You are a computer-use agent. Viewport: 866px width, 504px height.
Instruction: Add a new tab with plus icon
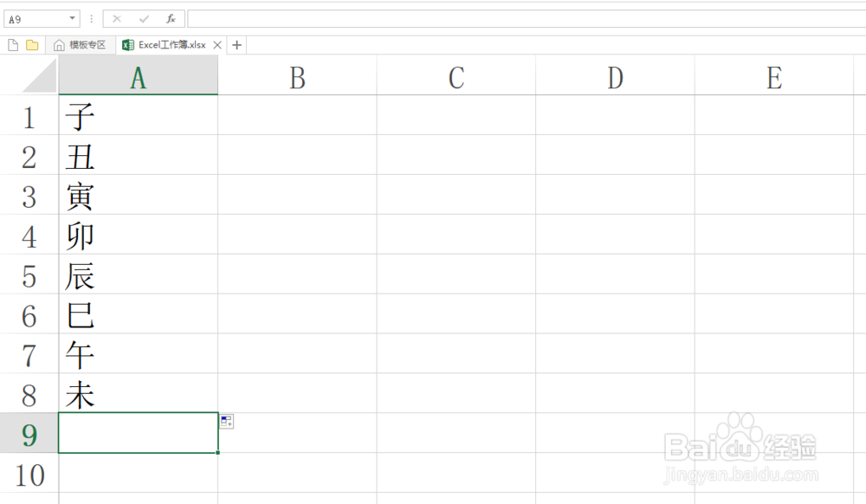[237, 45]
